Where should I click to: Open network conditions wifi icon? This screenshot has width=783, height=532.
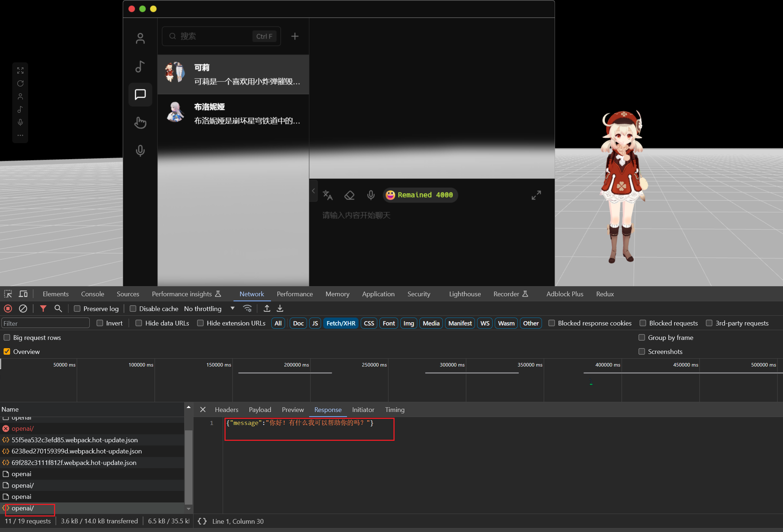click(247, 309)
